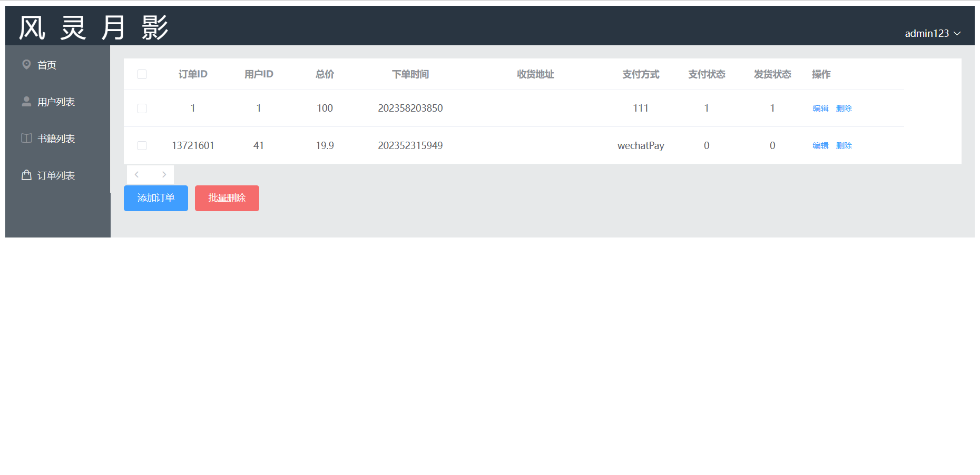Image resolution: width=980 pixels, height=475 pixels.
Task: Click the 添加订单 button
Action: (x=156, y=198)
